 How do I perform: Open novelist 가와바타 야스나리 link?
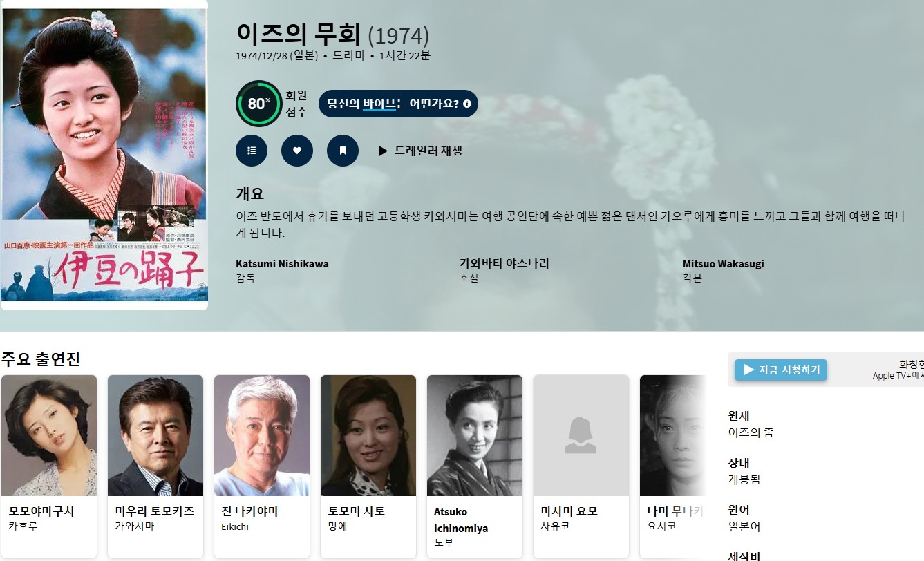point(505,263)
